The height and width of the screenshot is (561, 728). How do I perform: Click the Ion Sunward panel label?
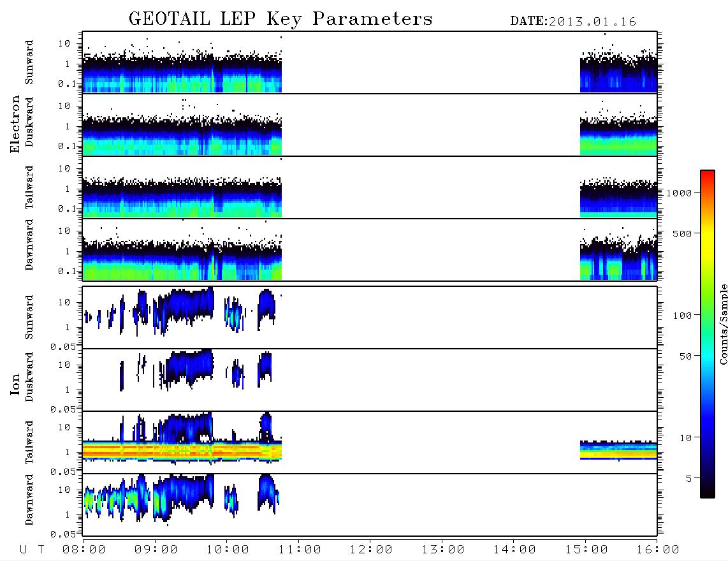click(x=29, y=317)
